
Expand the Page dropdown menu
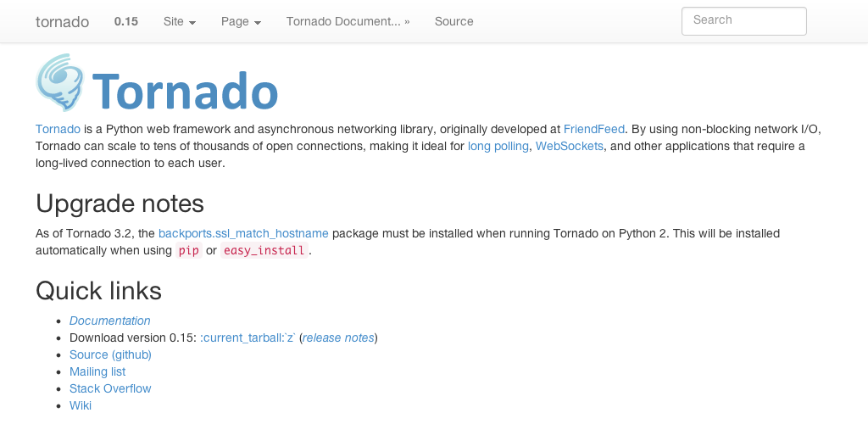pos(241,22)
